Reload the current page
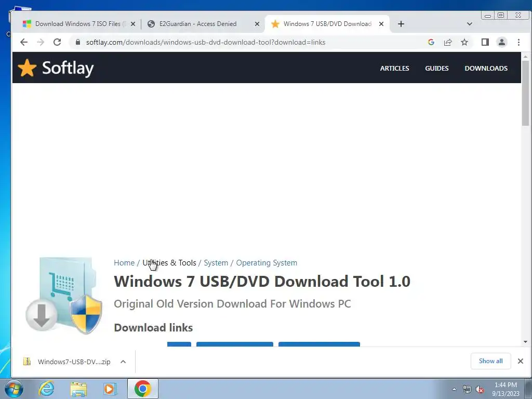The height and width of the screenshot is (399, 532). click(x=57, y=42)
